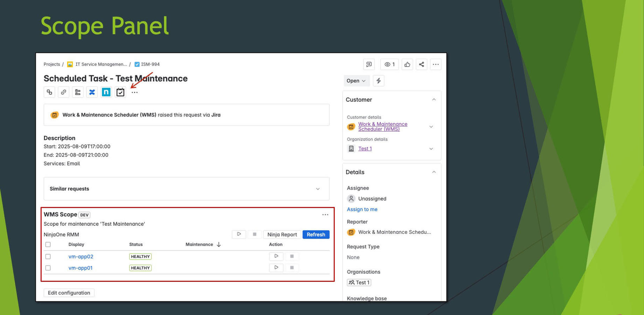Stop maintenance on vm-app01 row
The height and width of the screenshot is (315, 644).
tap(292, 268)
